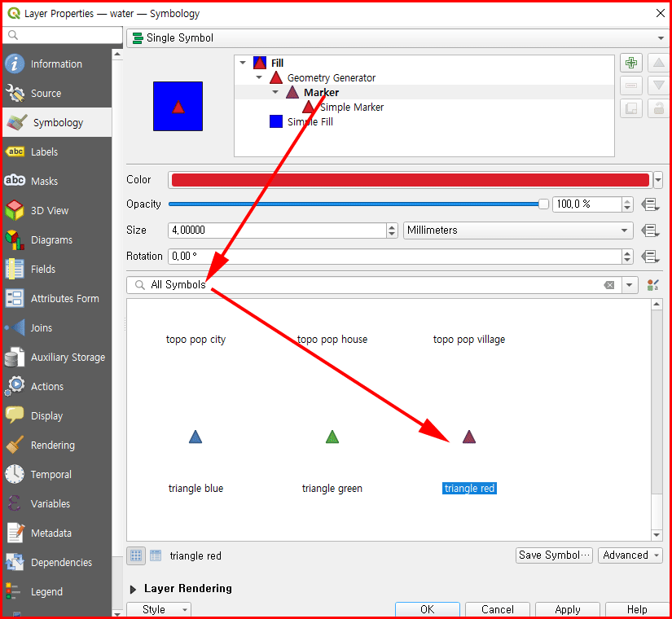672x619 pixels.
Task: Click the Diagrams chart icon
Action: (15, 239)
